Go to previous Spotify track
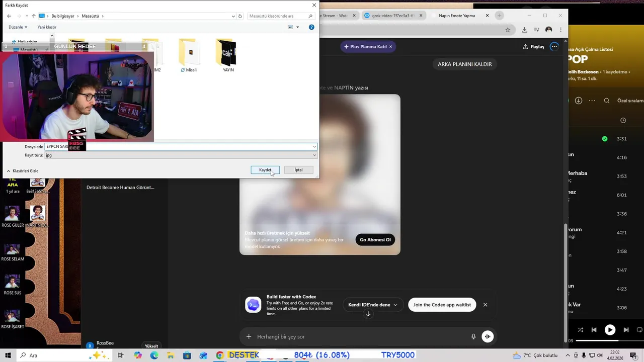644x362 pixels. point(594,330)
